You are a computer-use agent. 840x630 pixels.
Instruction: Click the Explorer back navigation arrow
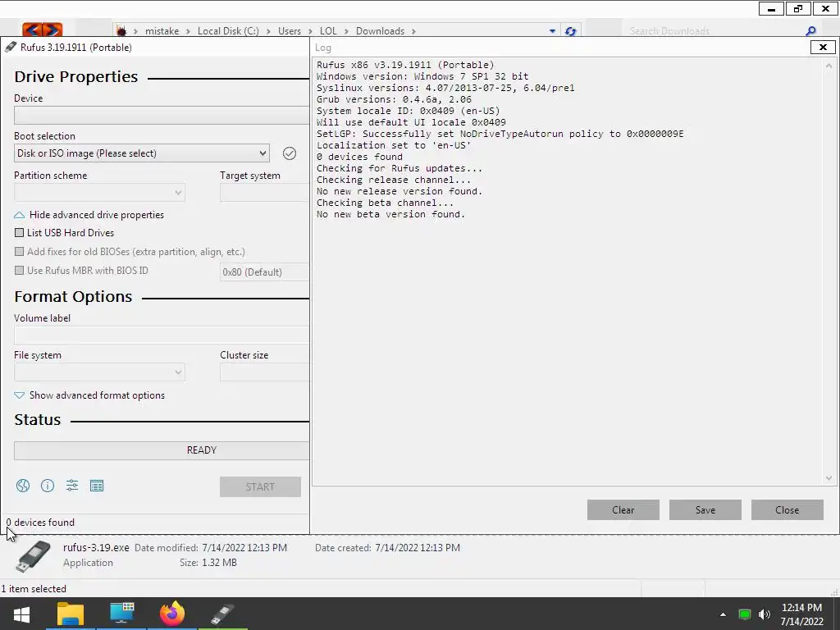pyautogui.click(x=32, y=30)
